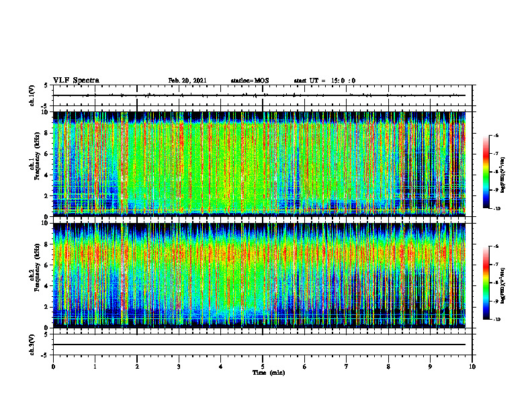
Task: Click the ch.1 voltage waveform trace
Action: coord(259,95)
